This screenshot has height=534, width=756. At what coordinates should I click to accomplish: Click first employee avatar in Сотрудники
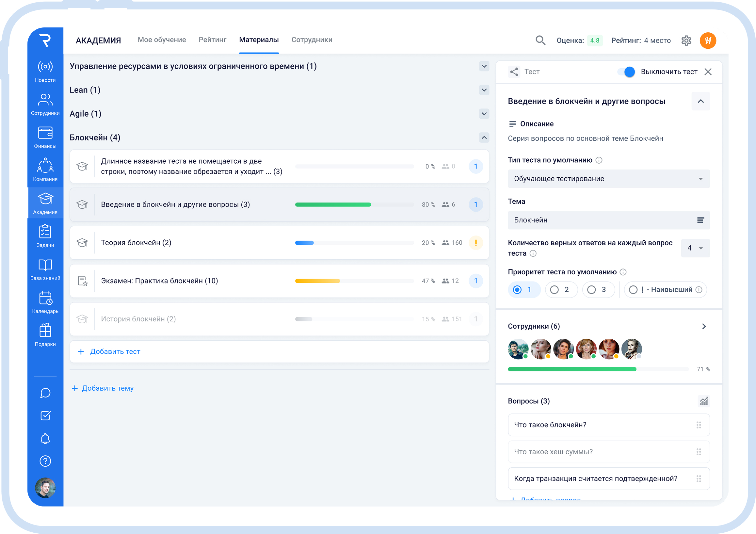coord(518,349)
